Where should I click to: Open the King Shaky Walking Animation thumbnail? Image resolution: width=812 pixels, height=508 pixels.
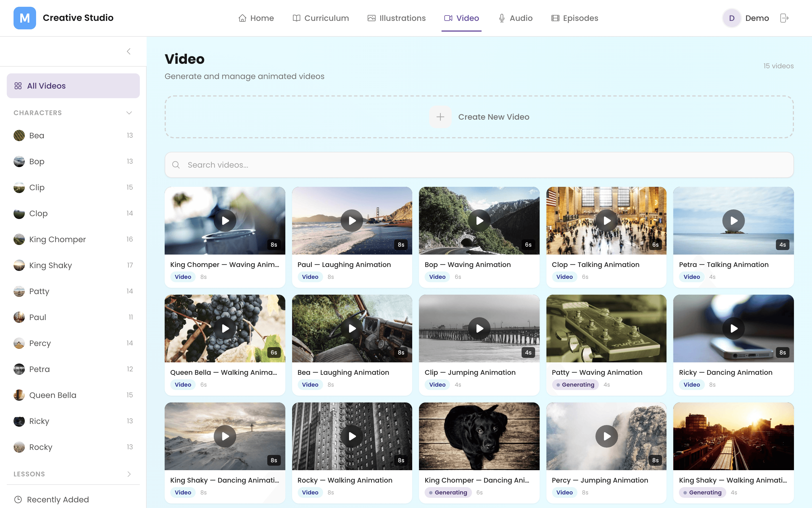pos(734,436)
